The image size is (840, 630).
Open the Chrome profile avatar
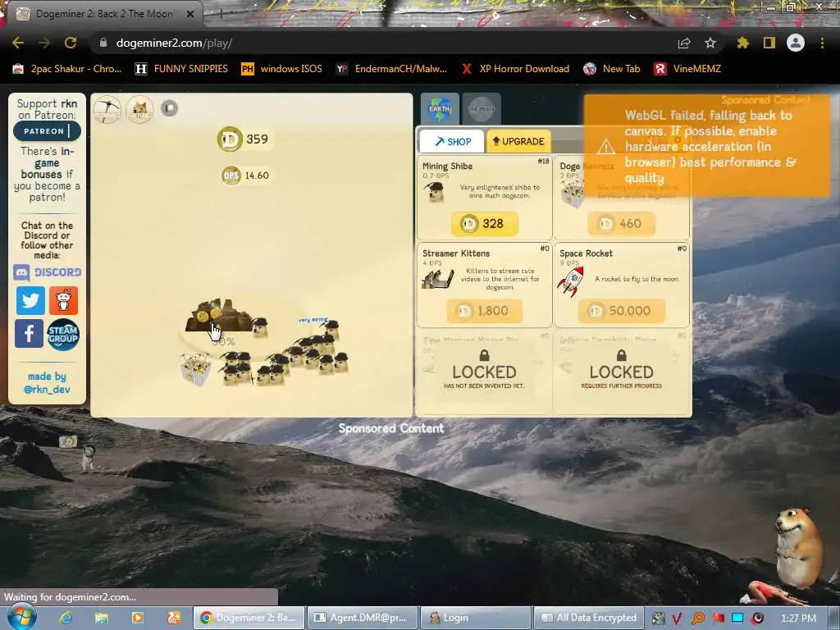pyautogui.click(x=796, y=43)
